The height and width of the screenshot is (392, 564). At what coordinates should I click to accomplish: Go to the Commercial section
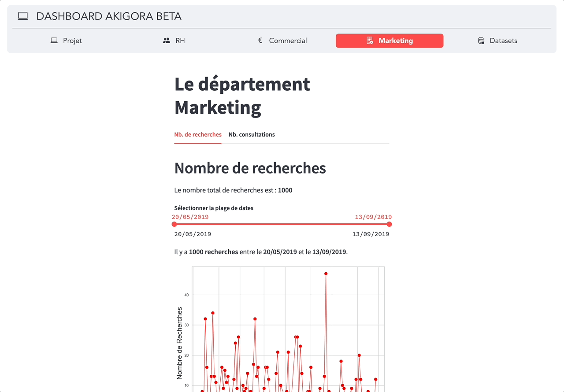click(x=282, y=41)
